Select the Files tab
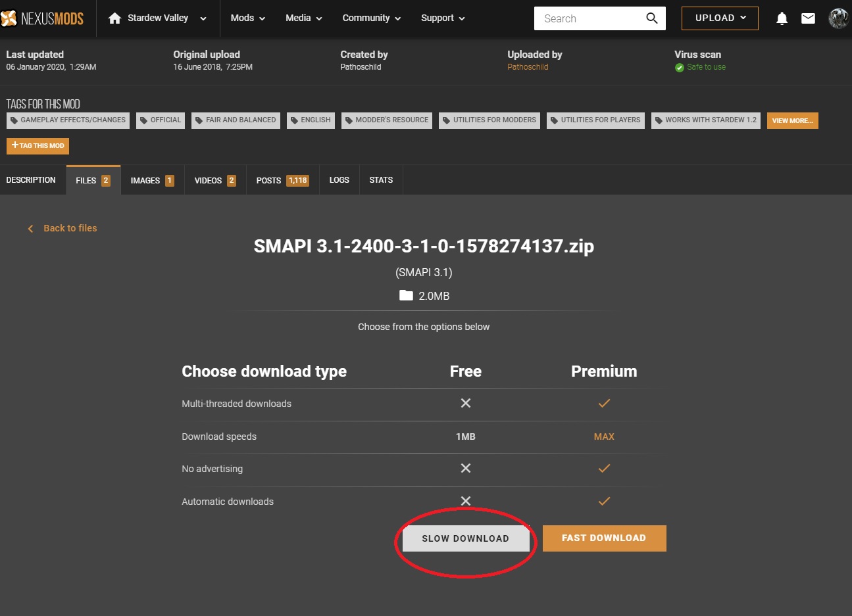 tap(93, 180)
